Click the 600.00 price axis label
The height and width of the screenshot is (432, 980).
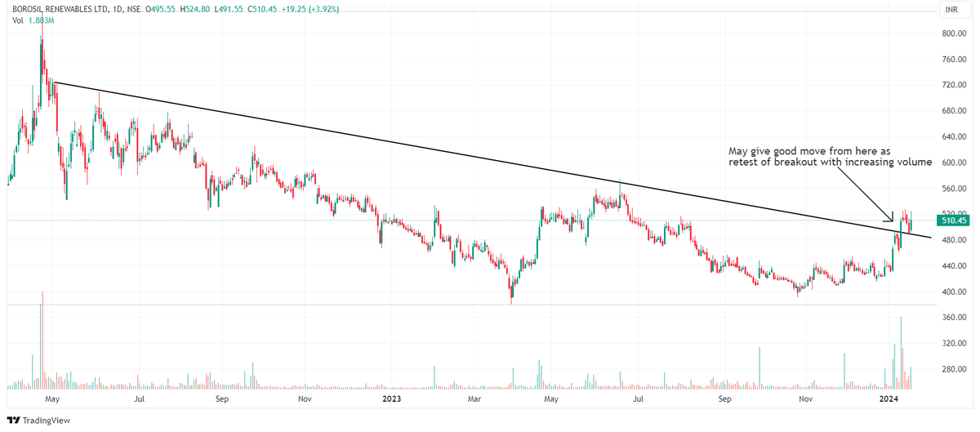tap(953, 163)
